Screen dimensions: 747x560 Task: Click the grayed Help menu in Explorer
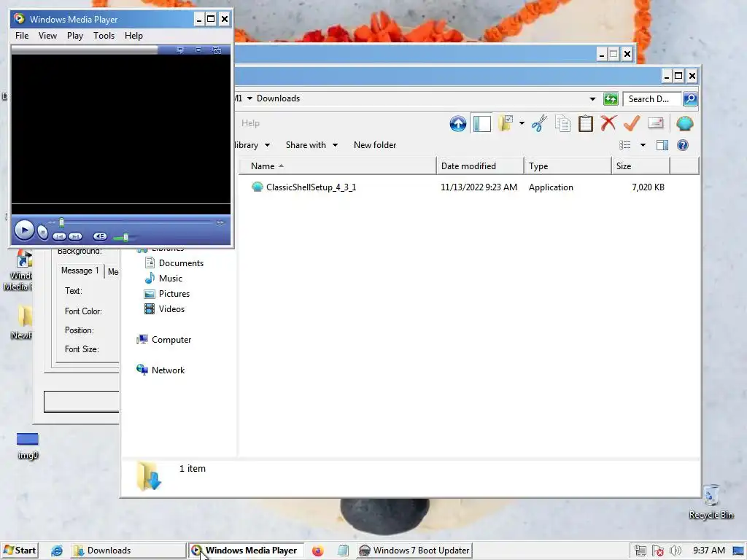[x=250, y=123]
